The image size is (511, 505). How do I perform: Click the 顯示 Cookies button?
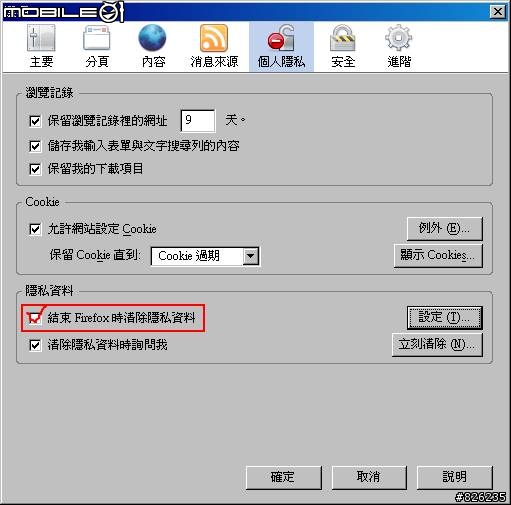point(438,256)
